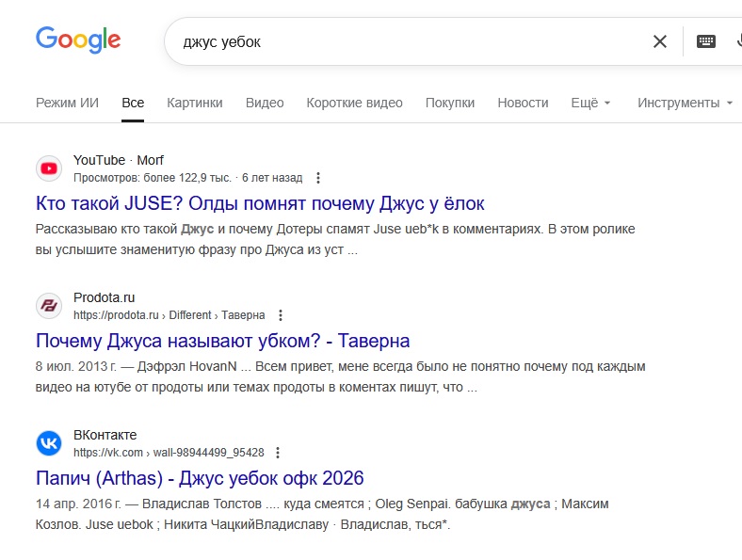Expand the Ещё dropdown
Image resolution: width=742 pixels, height=560 pixels.
(x=590, y=103)
